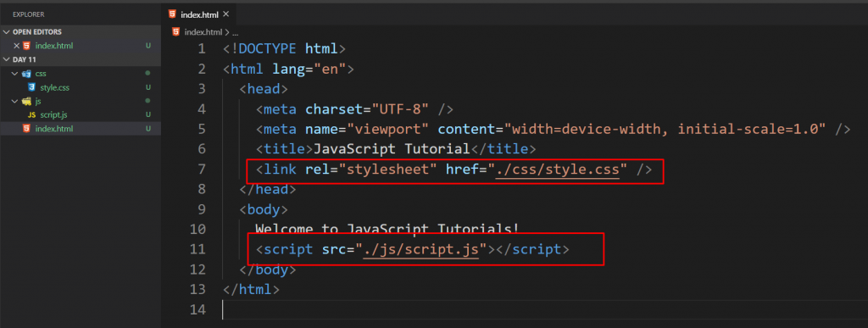Click the breadcrumb ellipsis
The width and height of the screenshot is (868, 328).
pyautogui.click(x=236, y=33)
